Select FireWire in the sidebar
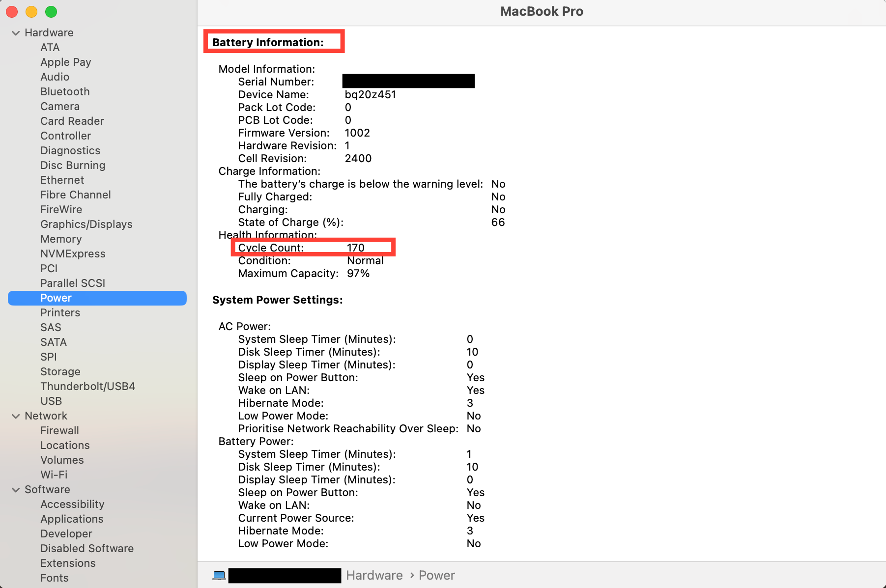Image resolution: width=886 pixels, height=588 pixels. tap(61, 210)
